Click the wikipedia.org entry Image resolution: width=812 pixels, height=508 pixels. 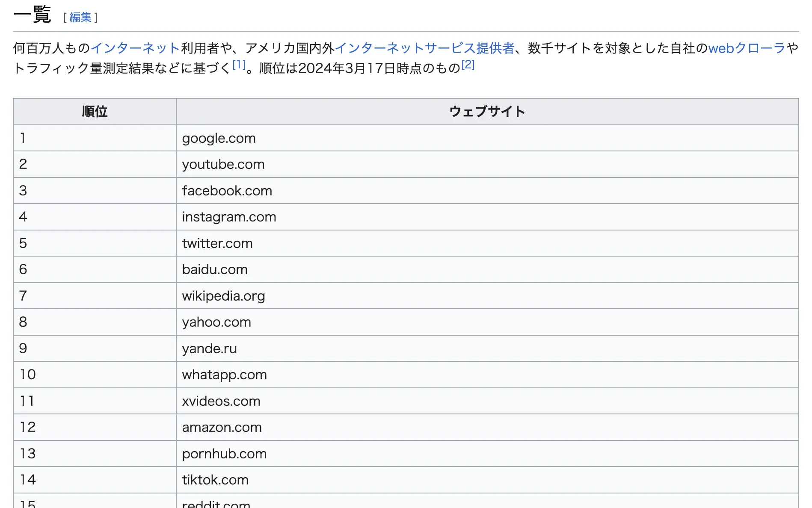click(x=223, y=296)
